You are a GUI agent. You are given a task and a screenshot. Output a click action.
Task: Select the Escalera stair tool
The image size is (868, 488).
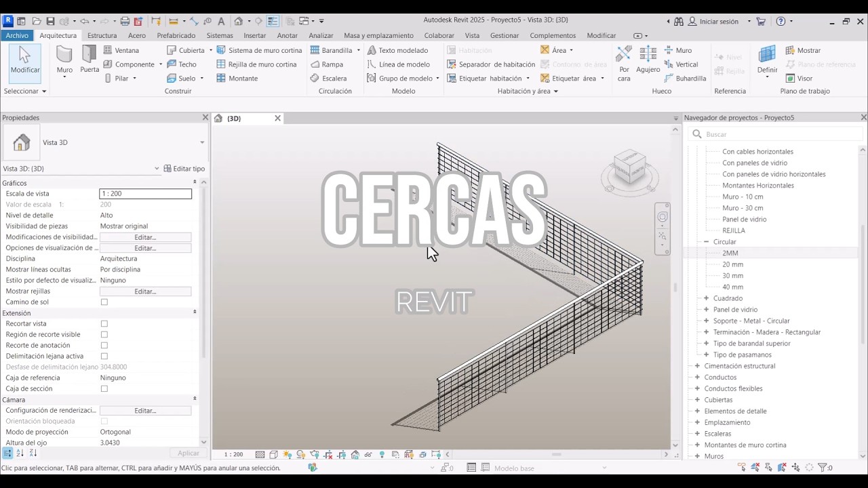coord(328,79)
